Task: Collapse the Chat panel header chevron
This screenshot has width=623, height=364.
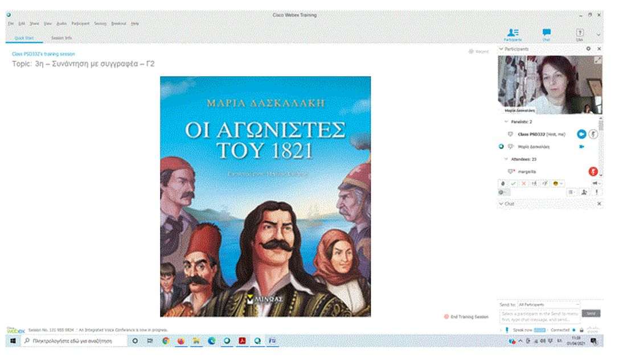Action: point(501,204)
